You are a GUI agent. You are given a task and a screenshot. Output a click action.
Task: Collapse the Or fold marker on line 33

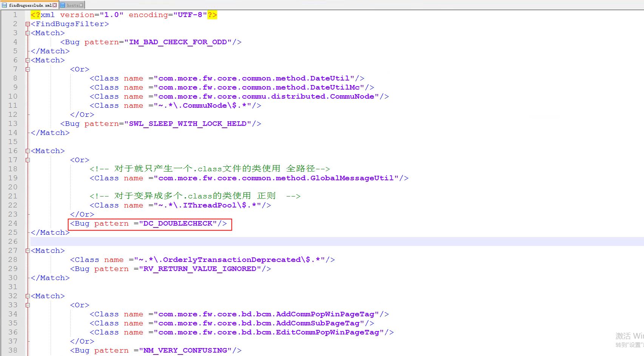(x=28, y=305)
